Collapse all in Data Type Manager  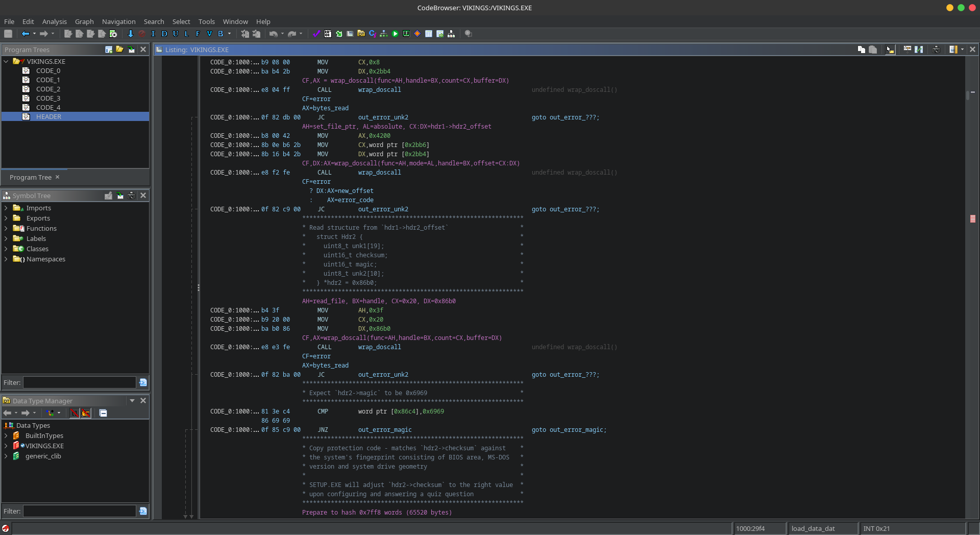[103, 413]
